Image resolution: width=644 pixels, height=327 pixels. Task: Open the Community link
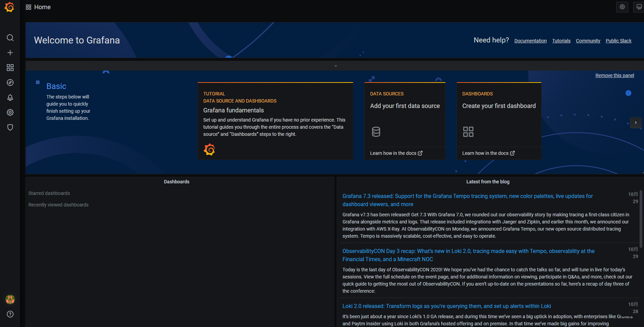[x=588, y=41]
